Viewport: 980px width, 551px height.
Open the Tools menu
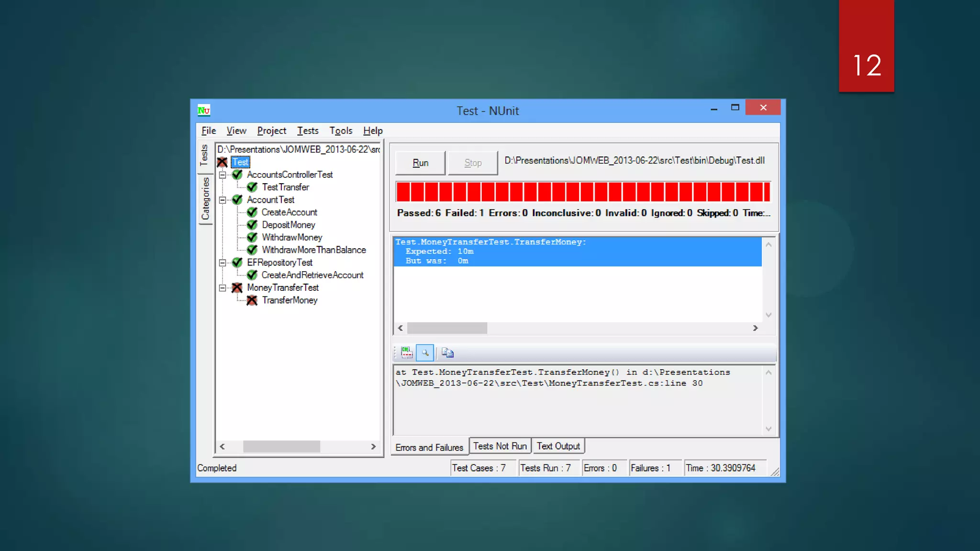[x=340, y=131]
